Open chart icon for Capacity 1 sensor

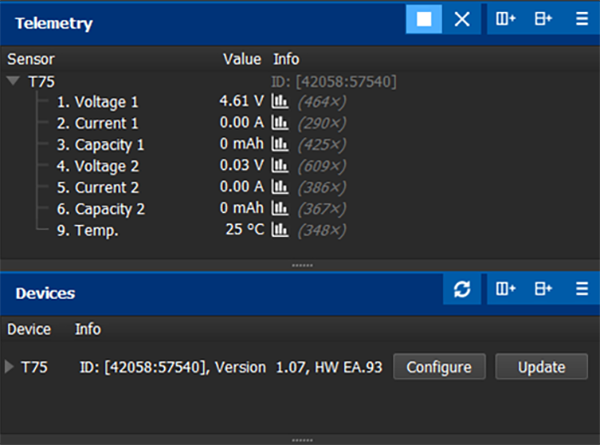[x=280, y=145]
